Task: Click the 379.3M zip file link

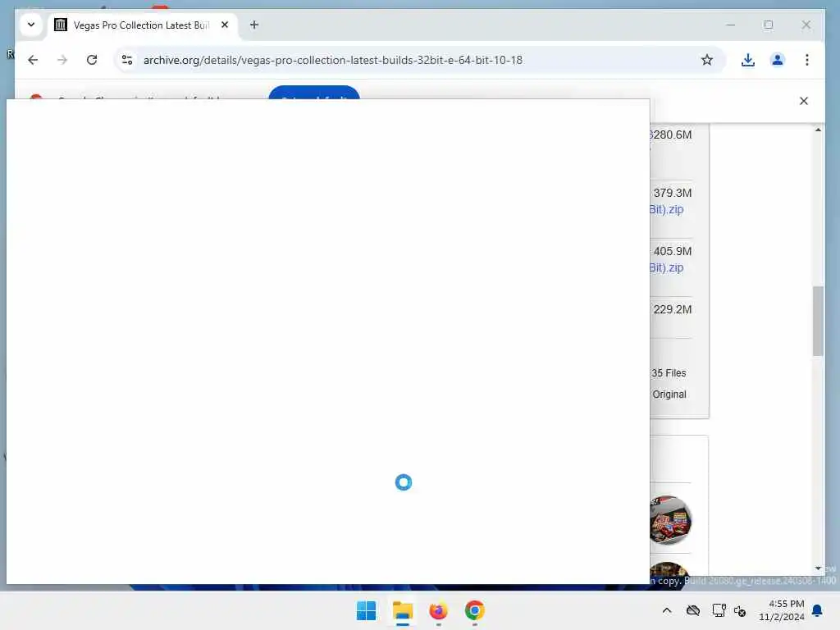Action: 666,209
